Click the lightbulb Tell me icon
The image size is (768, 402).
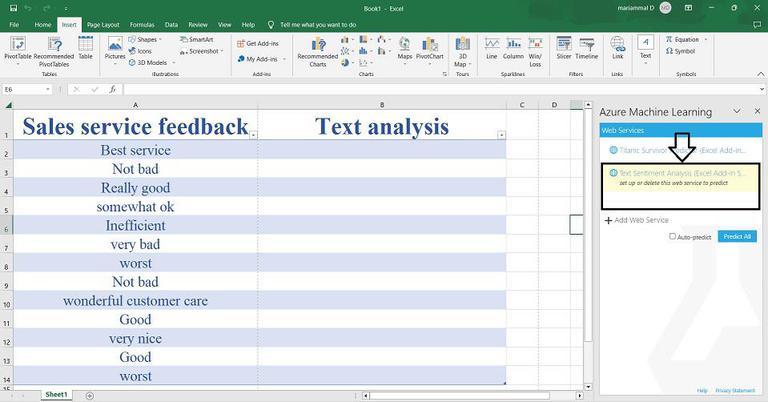click(x=271, y=24)
